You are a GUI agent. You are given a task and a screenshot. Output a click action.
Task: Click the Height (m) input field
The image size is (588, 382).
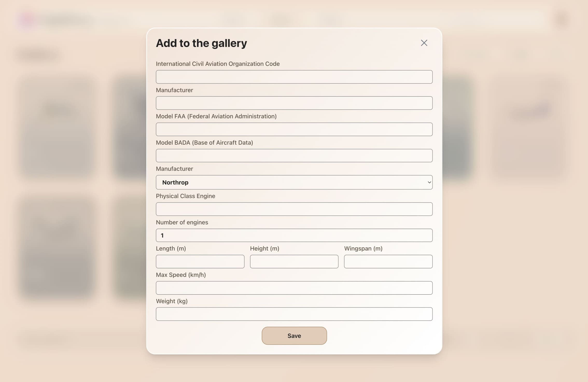(x=294, y=261)
